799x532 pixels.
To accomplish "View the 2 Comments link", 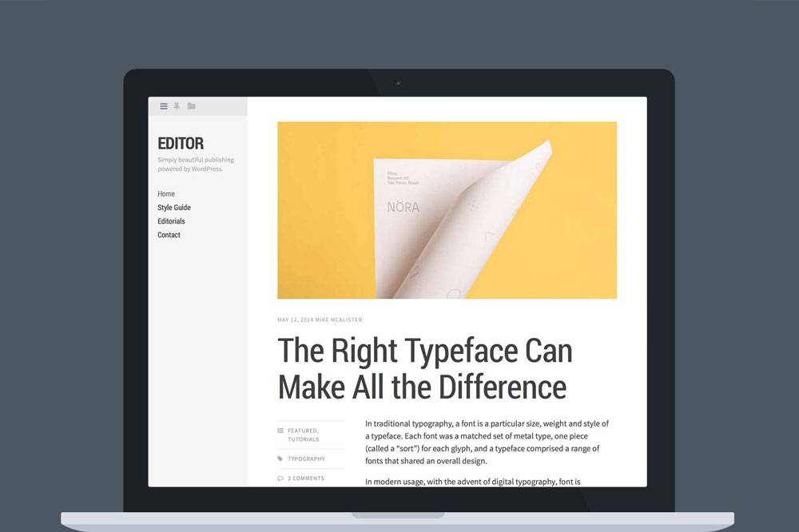I will [306, 478].
